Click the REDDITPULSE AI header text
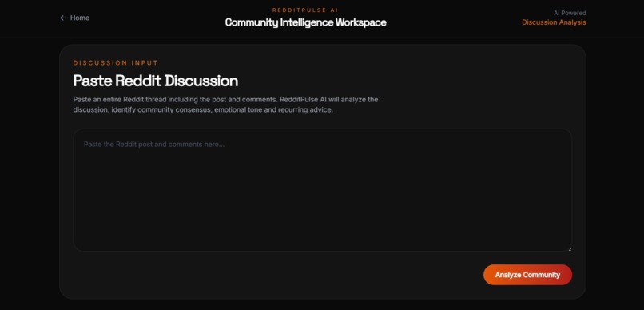 coord(305,10)
